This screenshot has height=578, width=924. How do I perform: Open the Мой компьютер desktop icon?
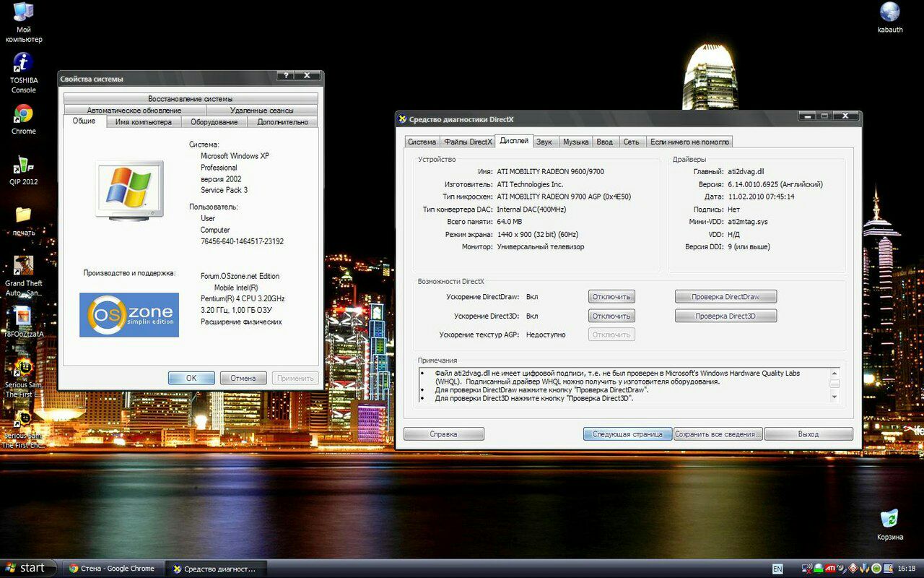pyautogui.click(x=24, y=23)
